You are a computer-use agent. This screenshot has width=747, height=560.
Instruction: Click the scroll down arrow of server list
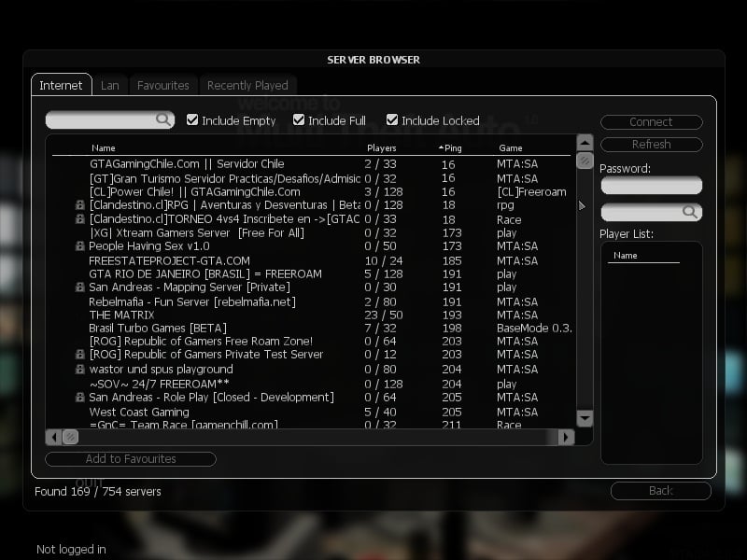point(585,418)
